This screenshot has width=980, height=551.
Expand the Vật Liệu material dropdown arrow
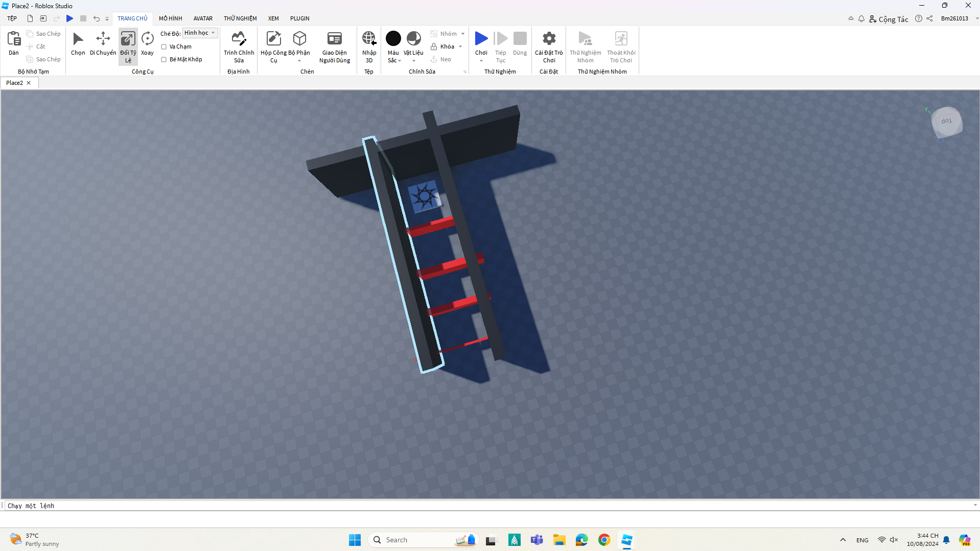(x=413, y=61)
